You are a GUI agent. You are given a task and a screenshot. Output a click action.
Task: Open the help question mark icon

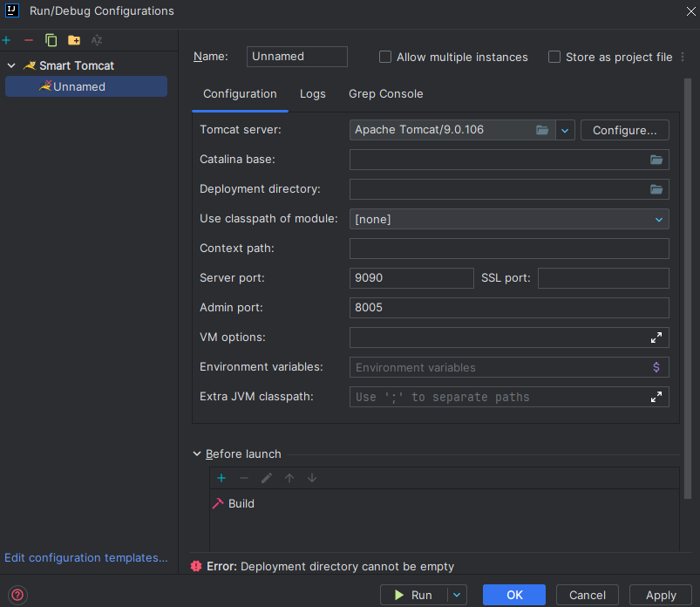(x=17, y=595)
